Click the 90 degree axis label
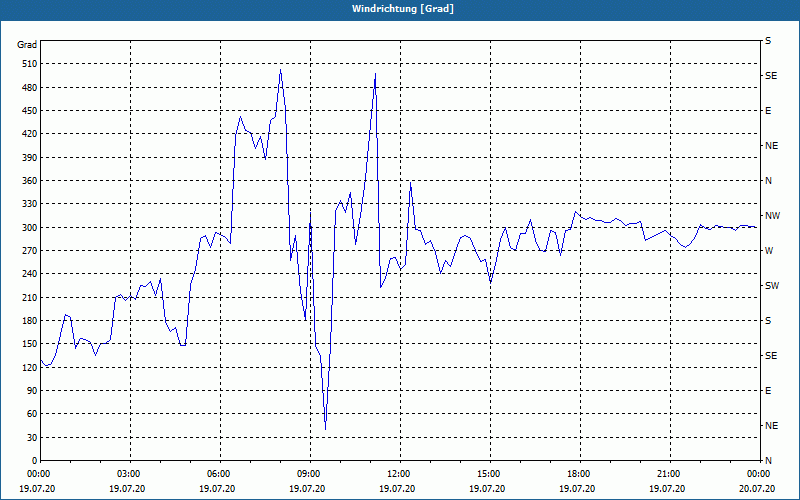800x500 pixels. (x=32, y=391)
